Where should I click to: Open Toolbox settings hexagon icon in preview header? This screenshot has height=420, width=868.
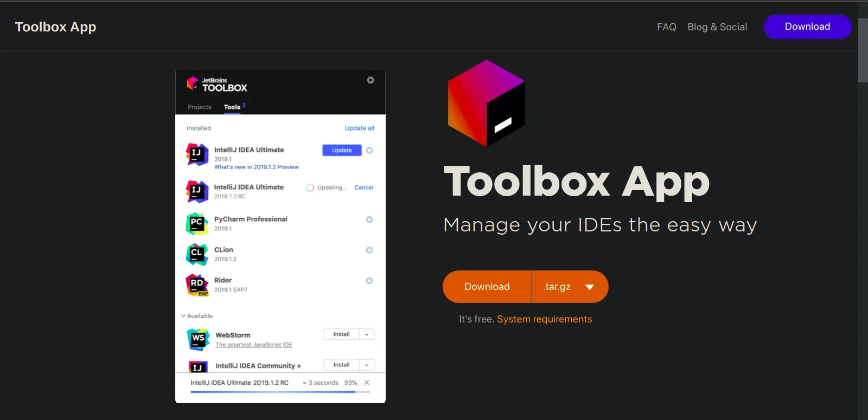371,80
